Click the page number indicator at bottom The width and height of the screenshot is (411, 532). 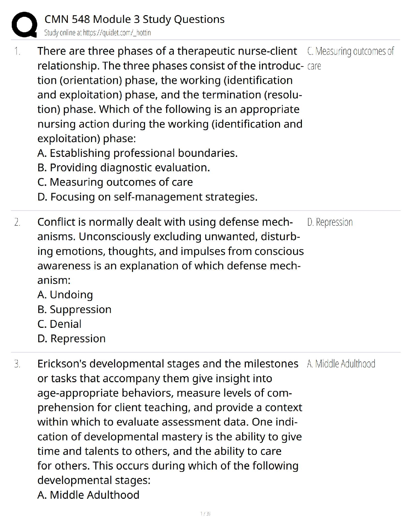point(205,514)
